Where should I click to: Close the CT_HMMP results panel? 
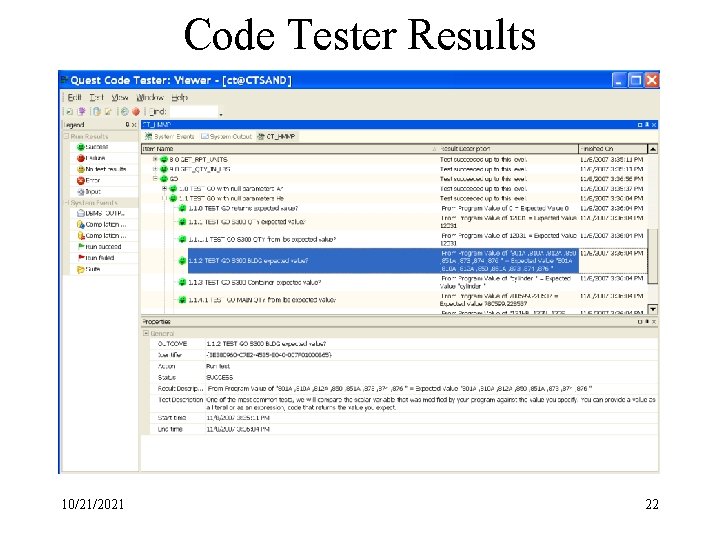(654, 124)
